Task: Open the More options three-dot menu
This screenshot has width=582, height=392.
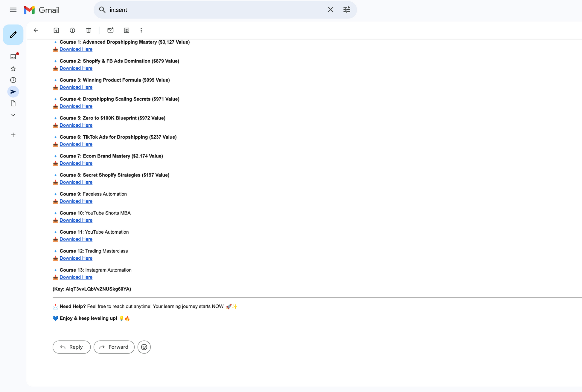Action: click(x=141, y=30)
